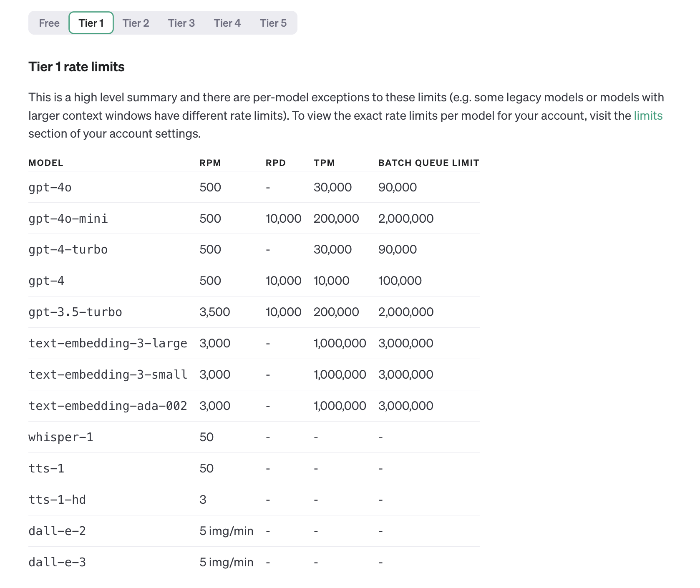Click the dall-e-3 rate 5 img/min
This screenshot has width=700, height=588.
pos(227,562)
